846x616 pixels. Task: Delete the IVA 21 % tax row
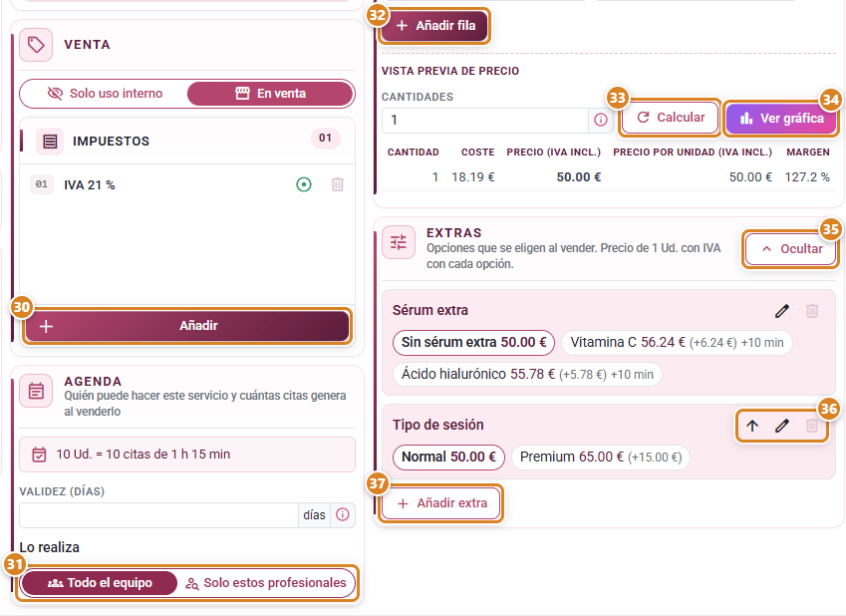coord(337,184)
